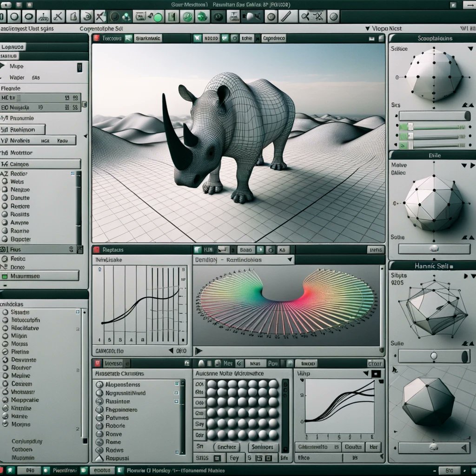Click the red square icon beside Feecoras

tap(97, 38)
